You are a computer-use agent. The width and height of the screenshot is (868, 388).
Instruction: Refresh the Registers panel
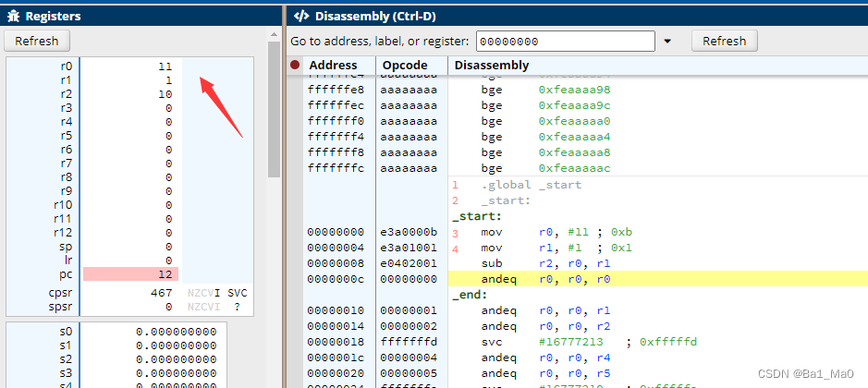point(37,41)
